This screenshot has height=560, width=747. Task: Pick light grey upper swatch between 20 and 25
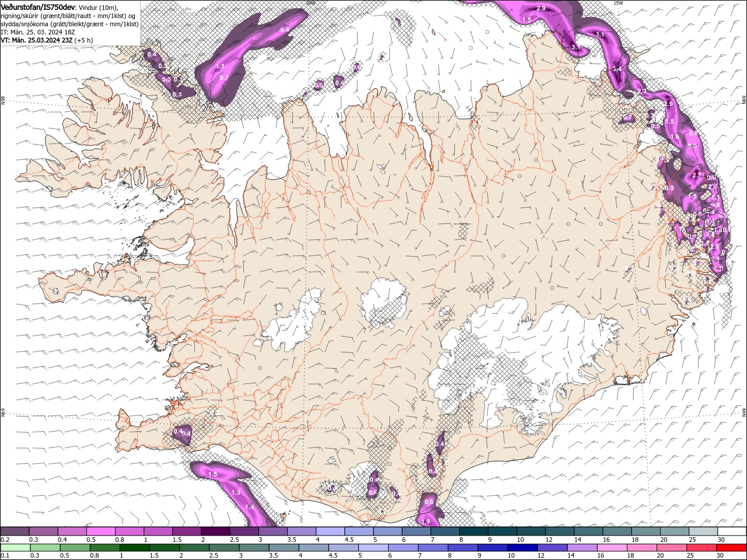pyautogui.click(x=674, y=531)
